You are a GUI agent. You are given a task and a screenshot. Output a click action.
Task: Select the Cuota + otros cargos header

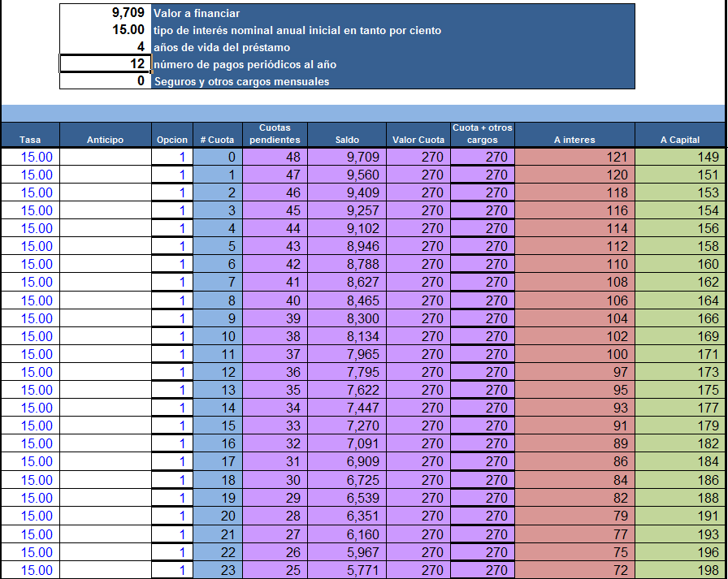click(483, 135)
